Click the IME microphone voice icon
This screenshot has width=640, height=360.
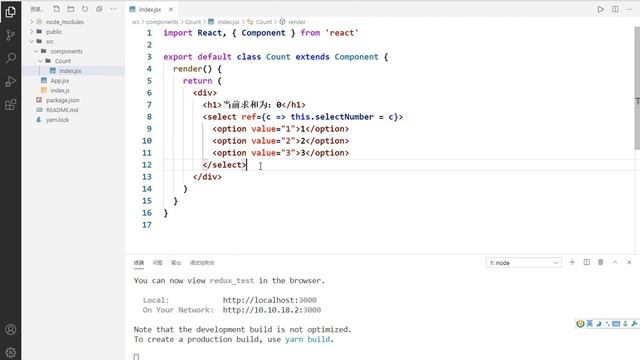coord(625,324)
